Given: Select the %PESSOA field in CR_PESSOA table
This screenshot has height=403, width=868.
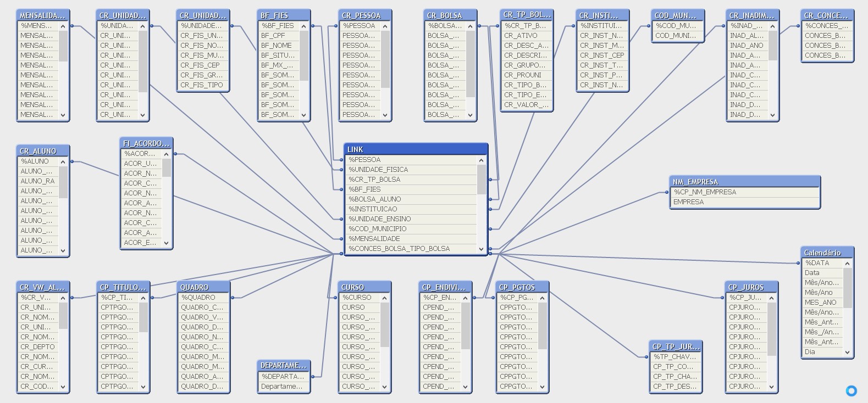Looking at the screenshot, I should (361, 26).
